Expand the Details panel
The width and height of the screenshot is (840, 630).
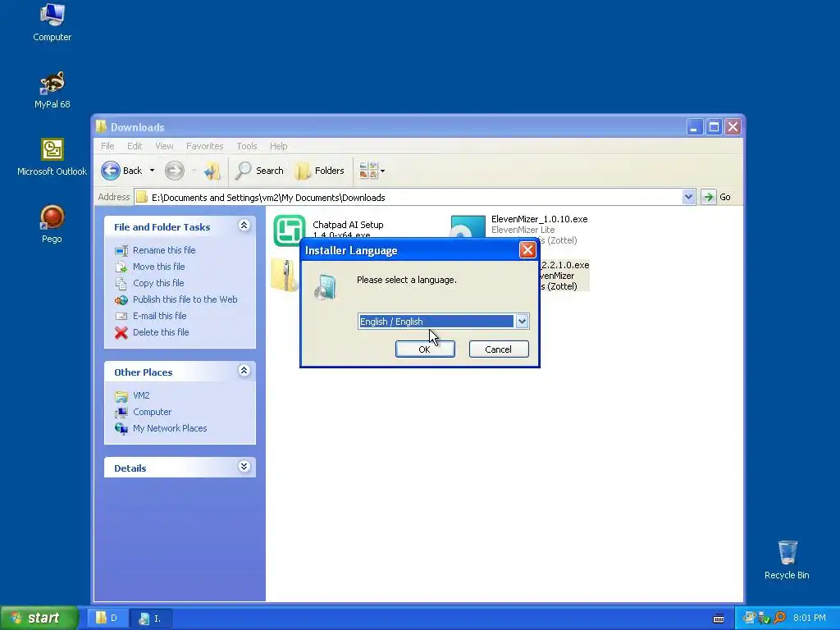pyautogui.click(x=244, y=467)
